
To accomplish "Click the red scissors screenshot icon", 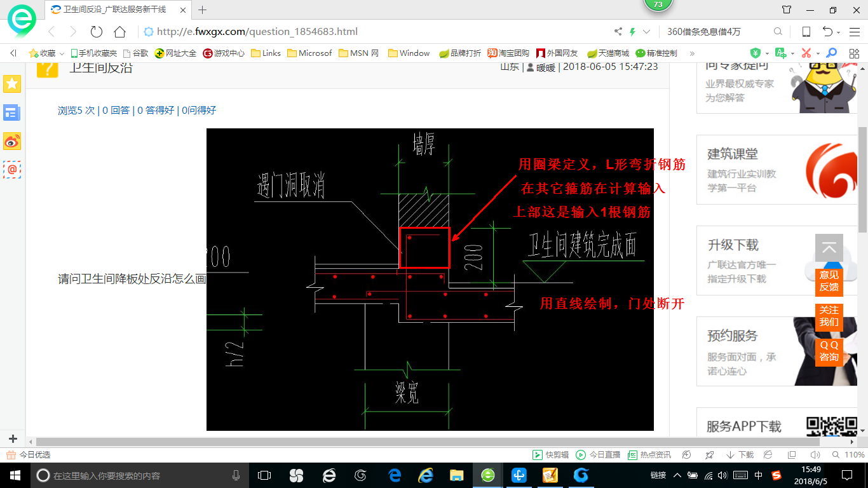I will 806,53.
